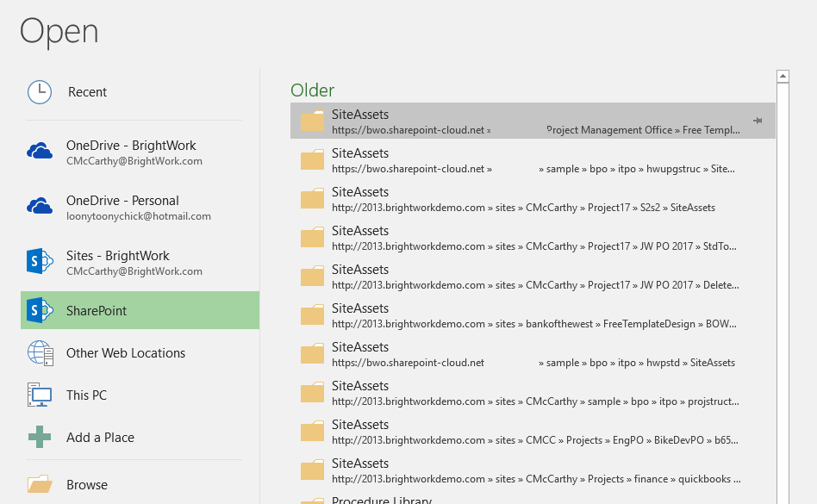Click folder icon of S2s2 SiteAssets entry

pyautogui.click(x=312, y=198)
